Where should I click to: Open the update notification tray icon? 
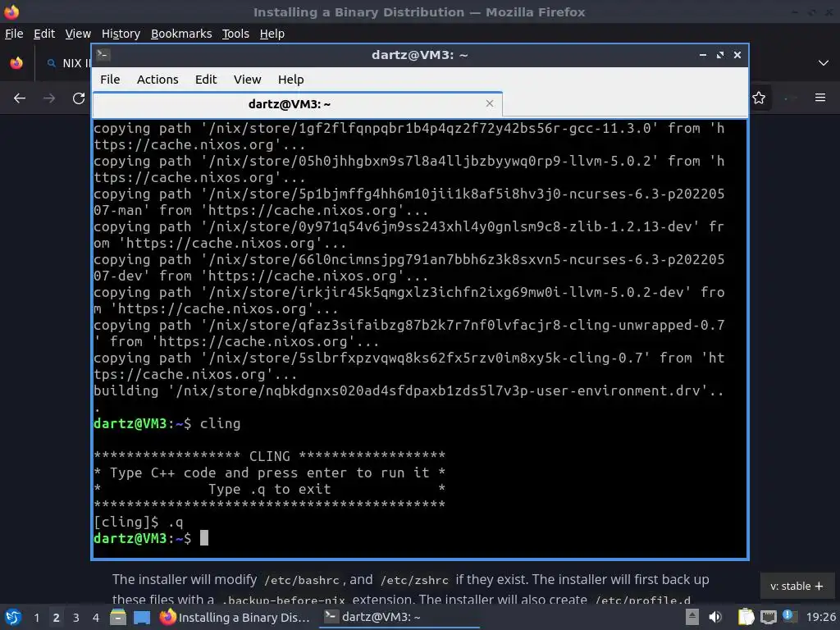(788, 615)
